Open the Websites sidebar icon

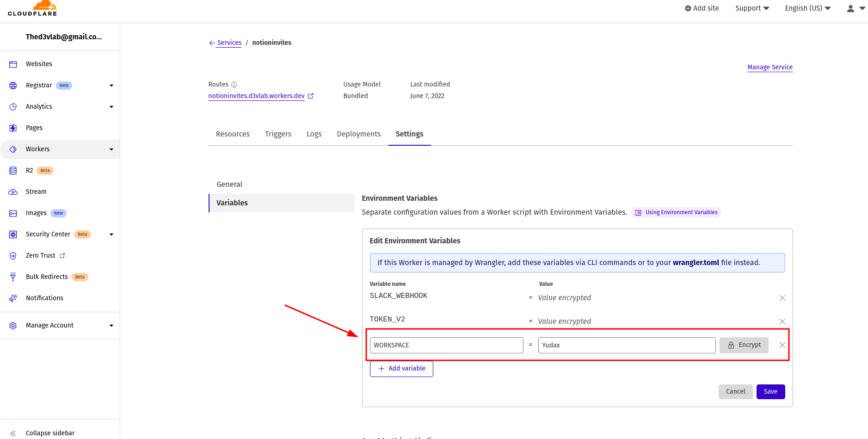click(13, 64)
